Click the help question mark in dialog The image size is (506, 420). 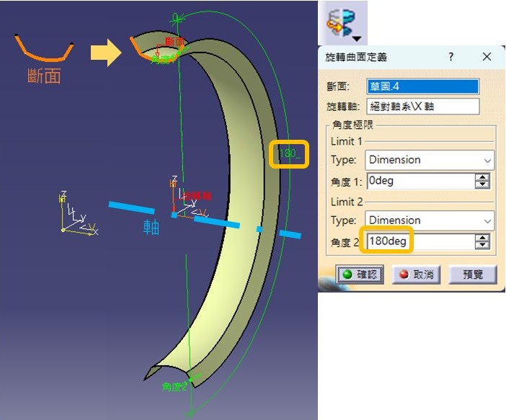click(x=451, y=57)
